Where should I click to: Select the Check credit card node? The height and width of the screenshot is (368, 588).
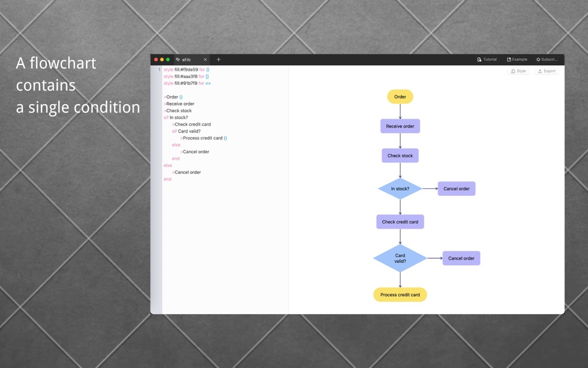(400, 222)
